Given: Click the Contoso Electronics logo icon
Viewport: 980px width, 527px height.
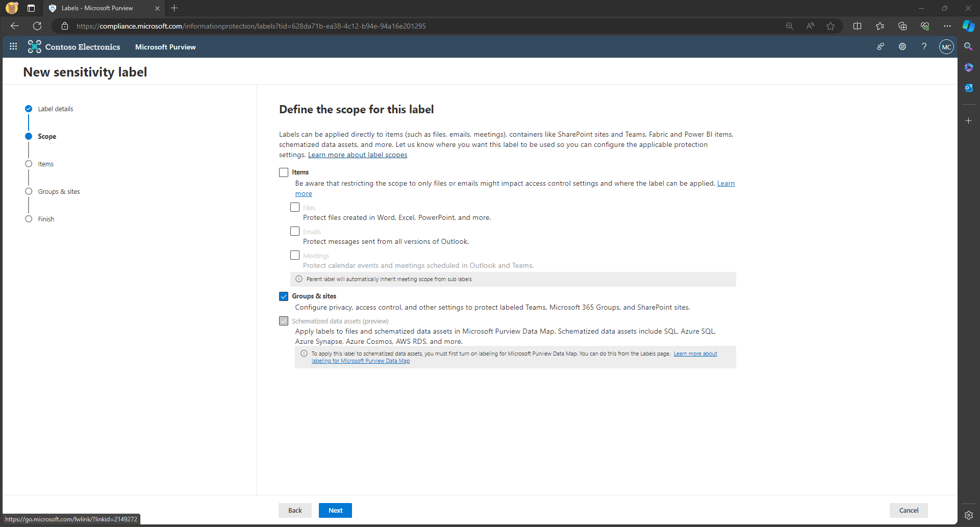Looking at the screenshot, I should [x=34, y=46].
